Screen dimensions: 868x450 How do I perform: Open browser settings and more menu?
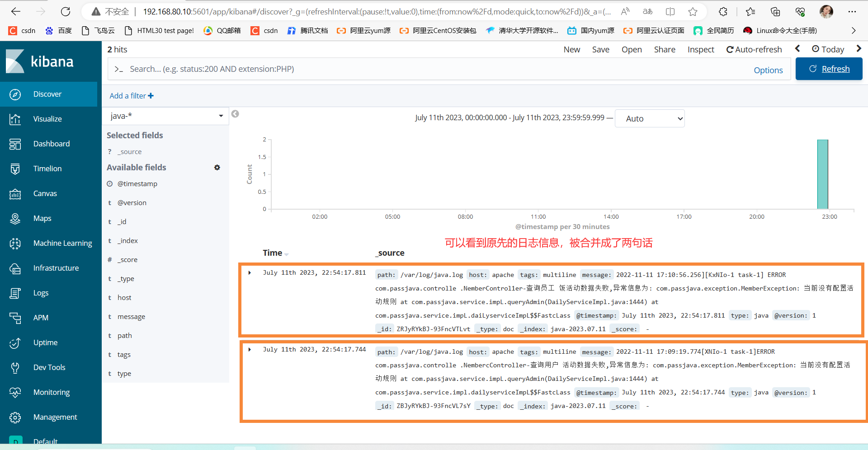pos(852,12)
